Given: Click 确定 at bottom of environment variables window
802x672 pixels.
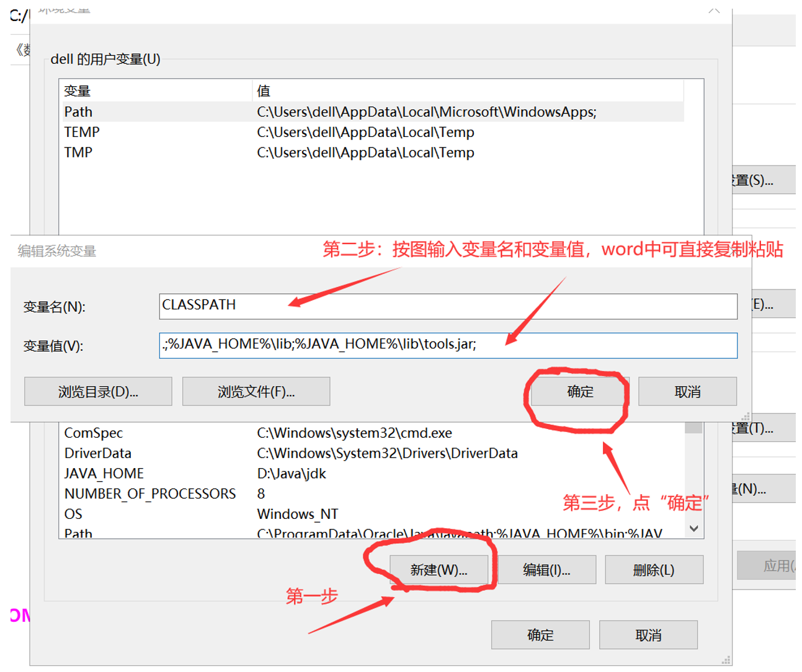Looking at the screenshot, I should click(540, 635).
